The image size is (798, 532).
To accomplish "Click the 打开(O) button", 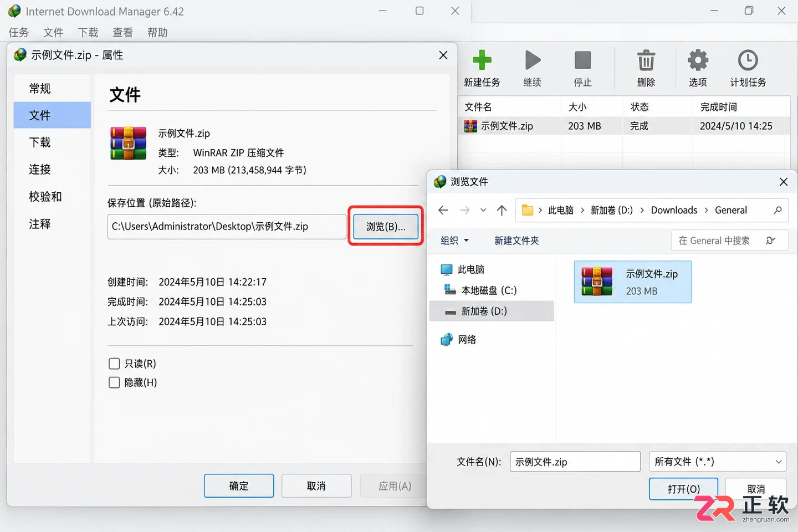I will coord(683,489).
